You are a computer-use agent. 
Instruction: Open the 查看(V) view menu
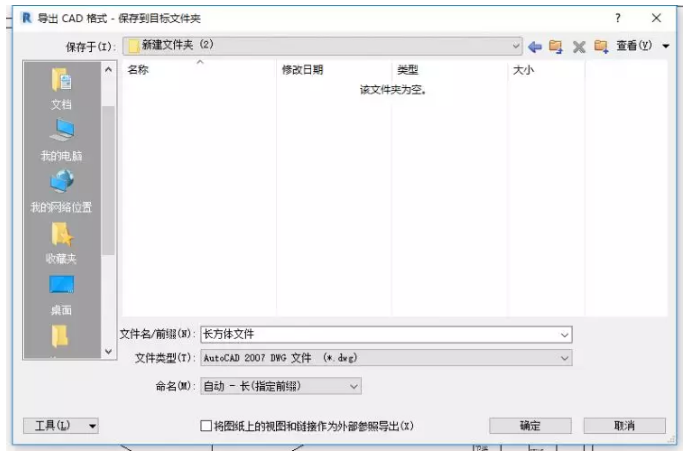click(642, 45)
